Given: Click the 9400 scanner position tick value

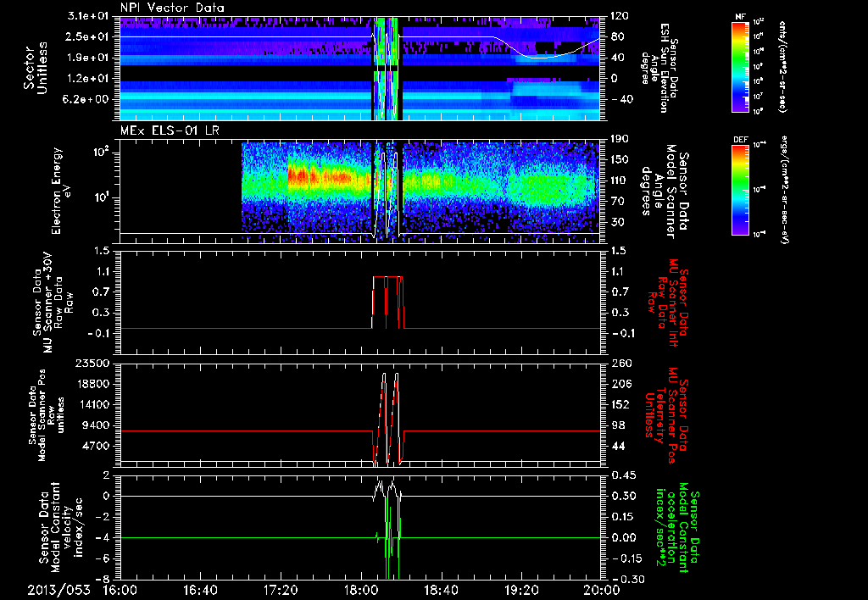Looking at the screenshot, I should tap(97, 425).
